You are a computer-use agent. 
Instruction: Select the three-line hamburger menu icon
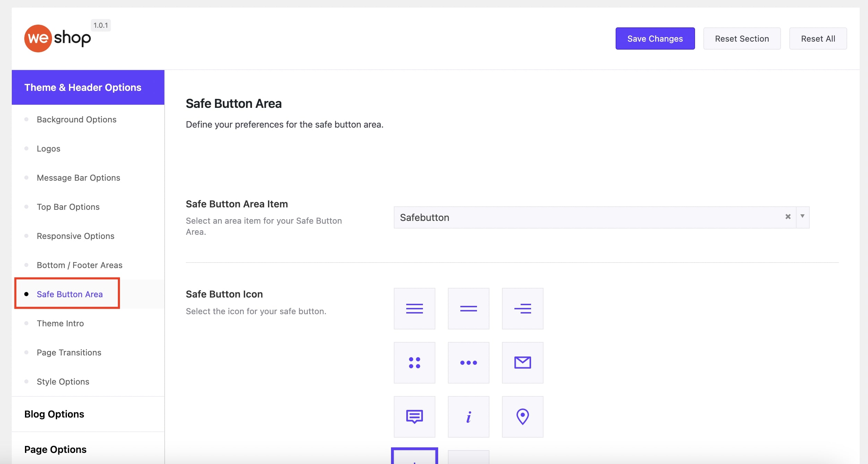click(414, 308)
